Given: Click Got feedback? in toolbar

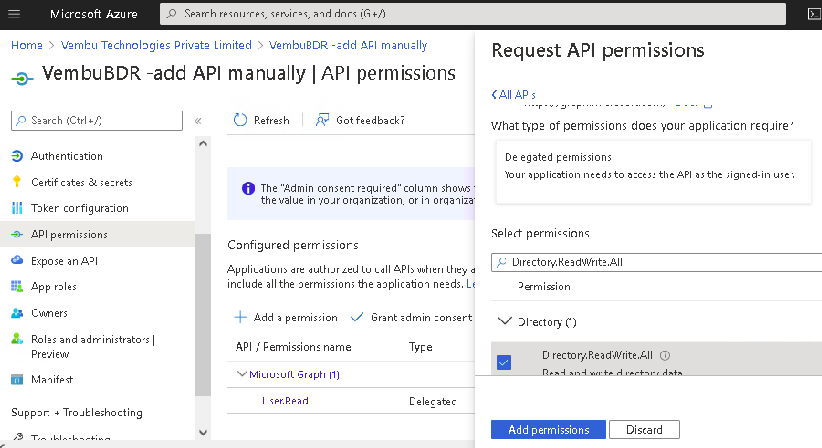Looking at the screenshot, I should pos(360,120).
